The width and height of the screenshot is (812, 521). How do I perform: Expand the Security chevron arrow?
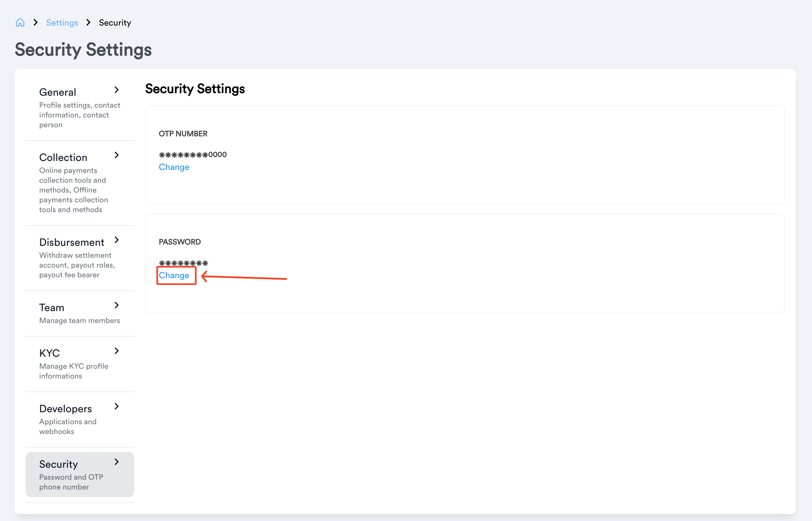coord(117,462)
